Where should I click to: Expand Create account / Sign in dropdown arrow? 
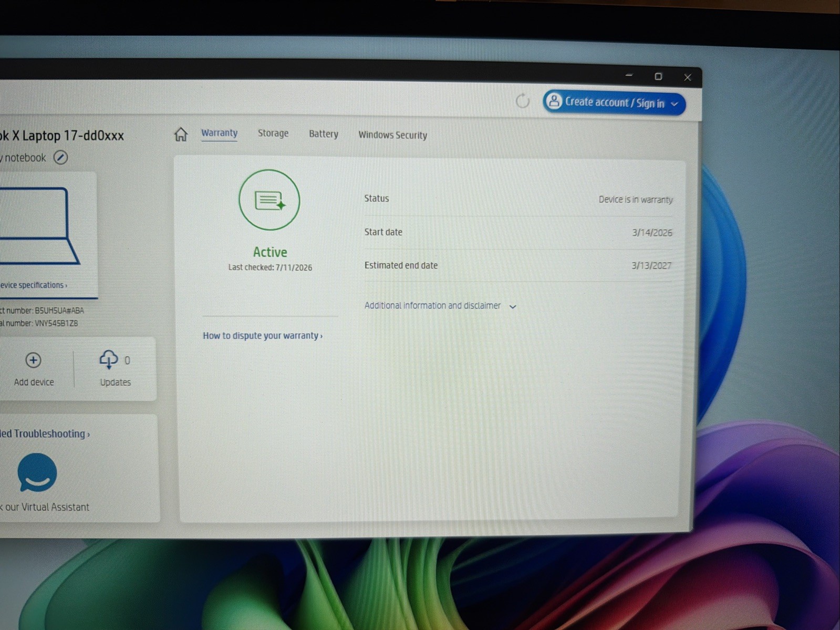[x=675, y=104]
